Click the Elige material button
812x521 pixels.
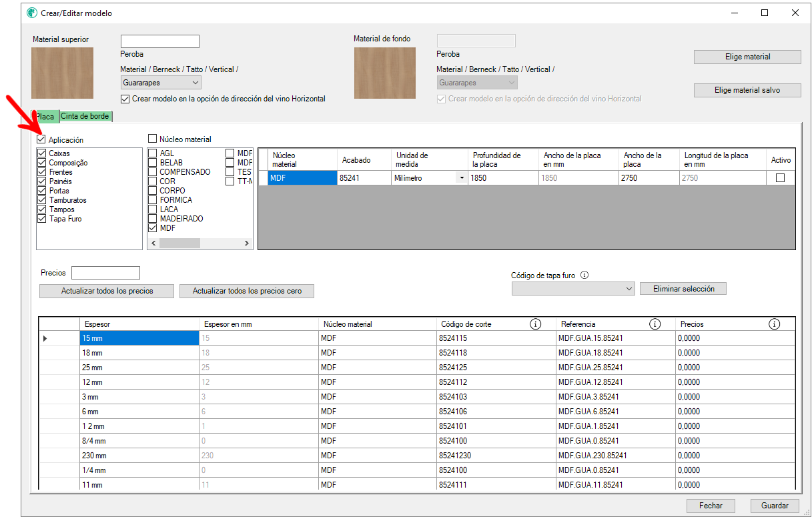tap(747, 57)
